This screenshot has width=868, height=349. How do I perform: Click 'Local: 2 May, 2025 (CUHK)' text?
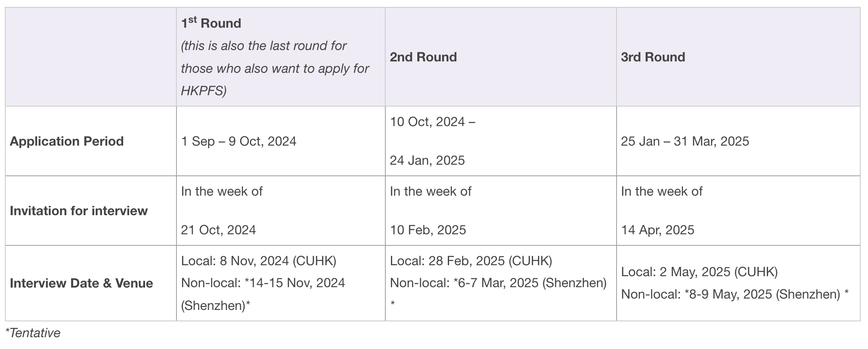pos(699,272)
